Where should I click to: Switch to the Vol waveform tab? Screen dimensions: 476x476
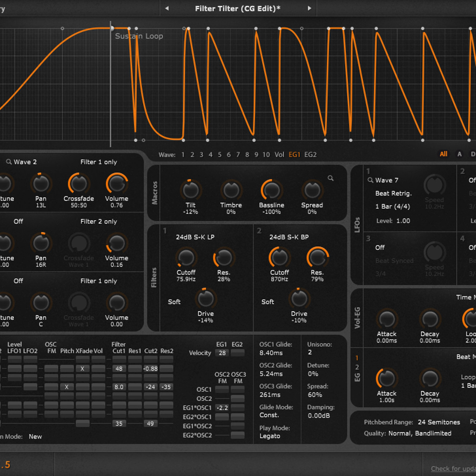[279, 155]
